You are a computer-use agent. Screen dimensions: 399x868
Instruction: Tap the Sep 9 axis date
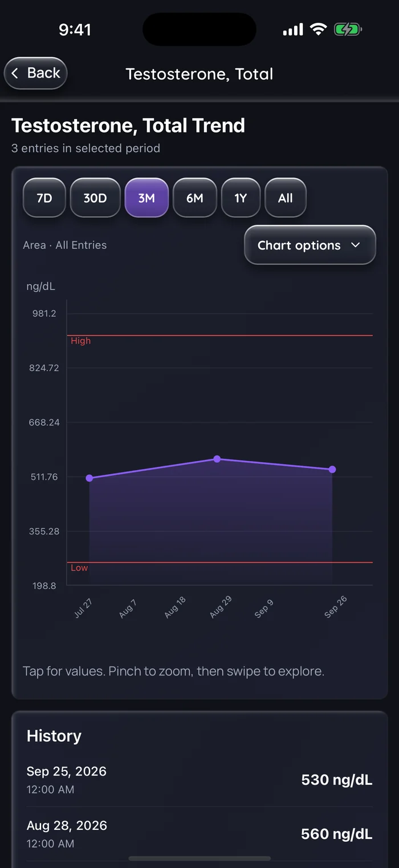tap(263, 608)
